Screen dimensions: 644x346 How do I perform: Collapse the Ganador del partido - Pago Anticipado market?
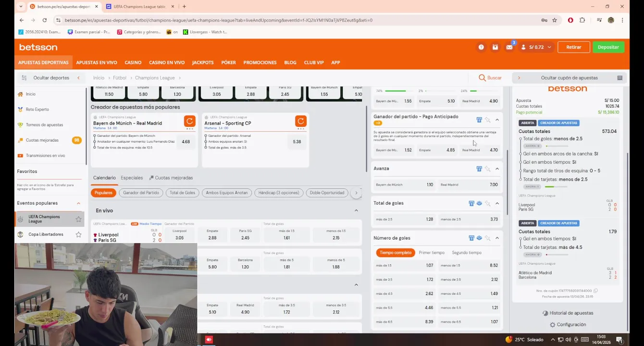pyautogui.click(x=497, y=120)
